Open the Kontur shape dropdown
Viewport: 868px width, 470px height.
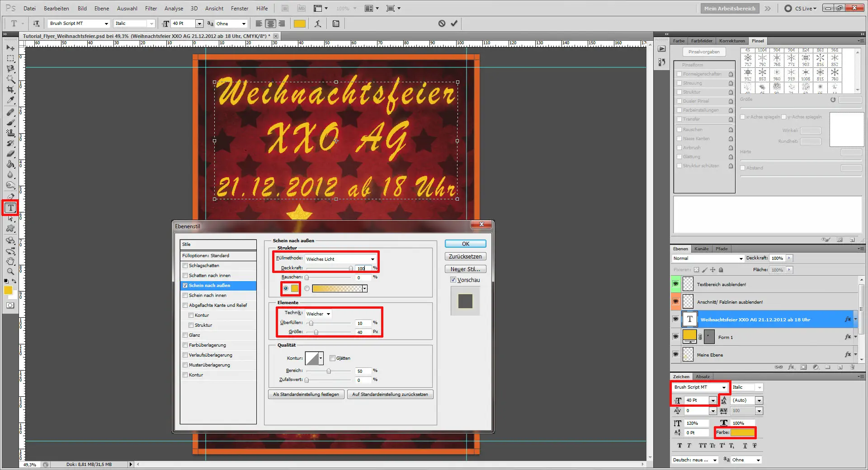(321, 358)
